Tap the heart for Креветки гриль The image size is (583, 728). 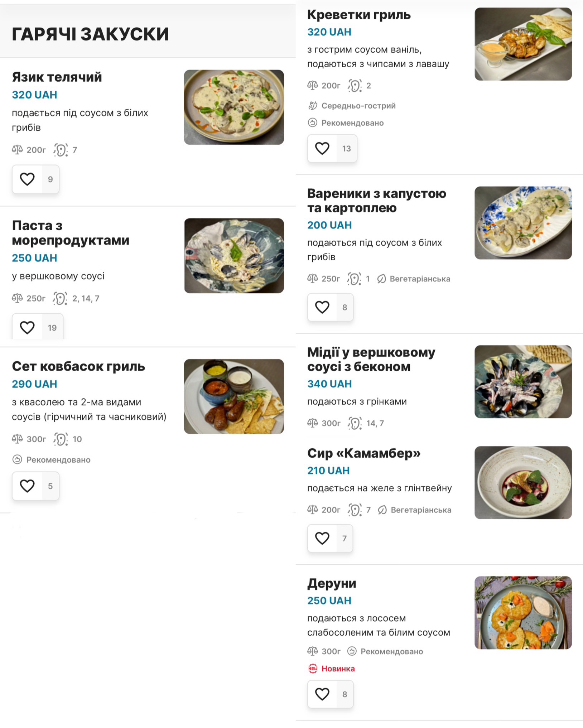(x=322, y=148)
